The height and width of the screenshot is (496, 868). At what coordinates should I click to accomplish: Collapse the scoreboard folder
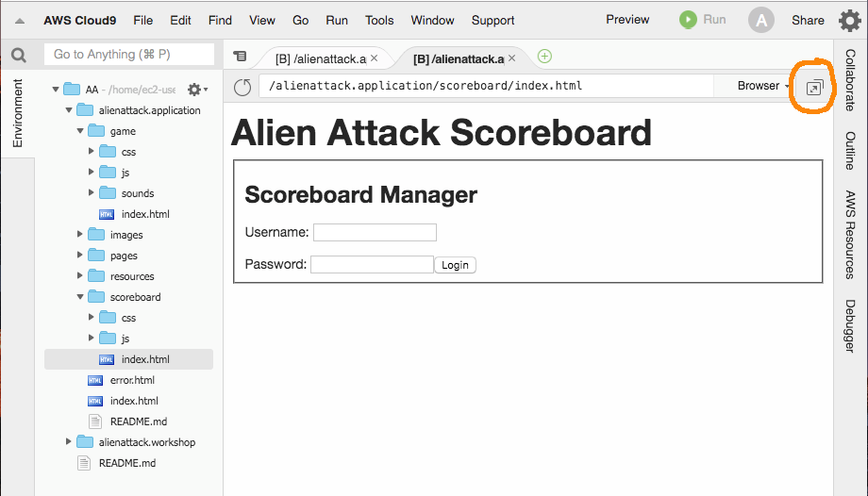(80, 297)
